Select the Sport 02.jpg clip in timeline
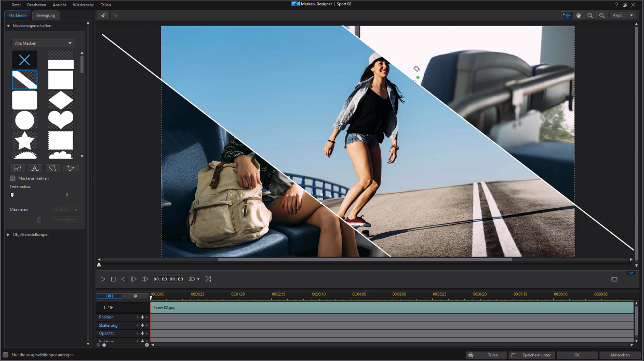Image resolution: width=644 pixels, height=361 pixels. [392, 307]
